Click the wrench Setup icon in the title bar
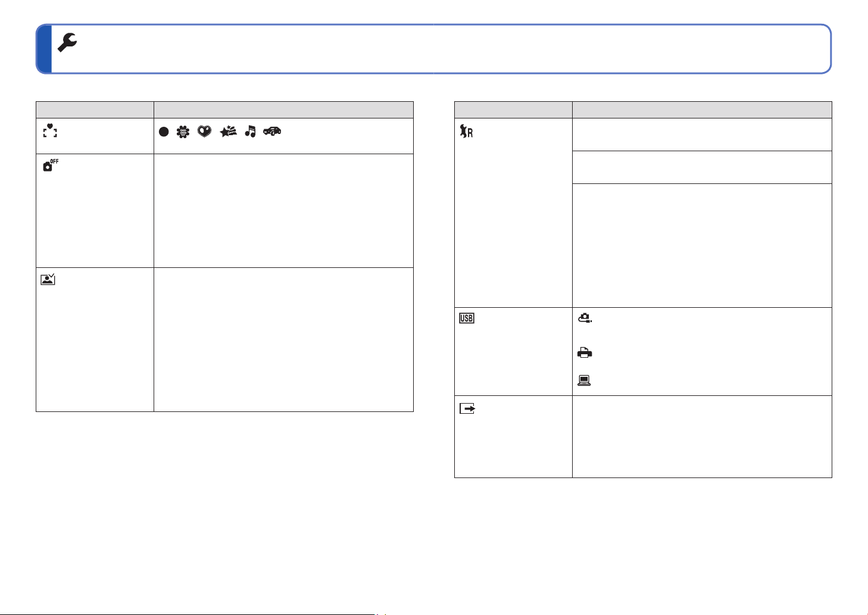 [x=68, y=42]
